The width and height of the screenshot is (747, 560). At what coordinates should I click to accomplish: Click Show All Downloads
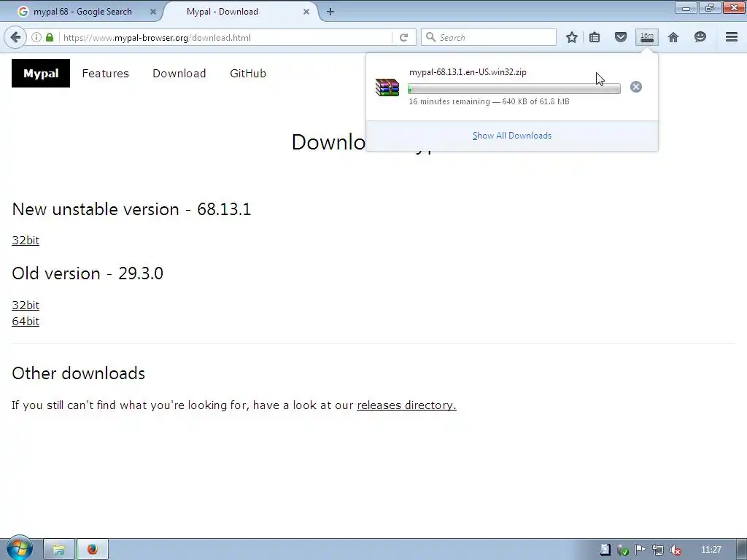(512, 136)
